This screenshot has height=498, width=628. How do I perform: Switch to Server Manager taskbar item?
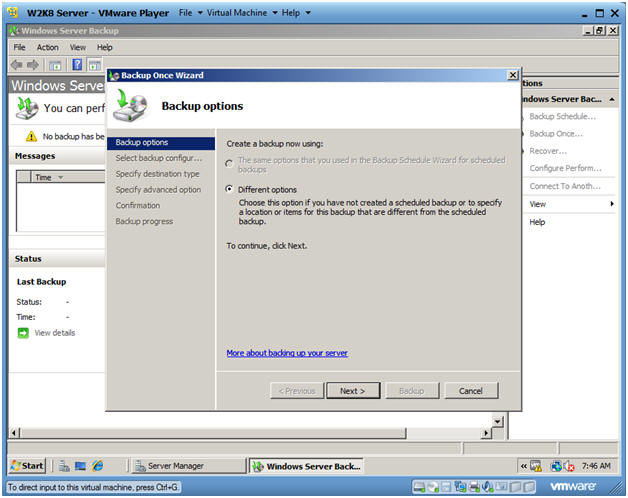188,466
